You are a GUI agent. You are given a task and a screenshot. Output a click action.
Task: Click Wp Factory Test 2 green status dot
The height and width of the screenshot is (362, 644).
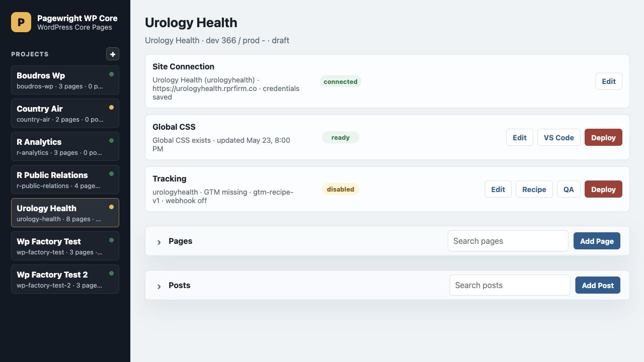click(111, 273)
